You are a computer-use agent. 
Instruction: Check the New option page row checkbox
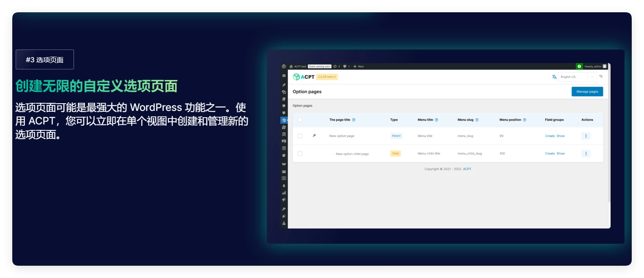click(300, 136)
